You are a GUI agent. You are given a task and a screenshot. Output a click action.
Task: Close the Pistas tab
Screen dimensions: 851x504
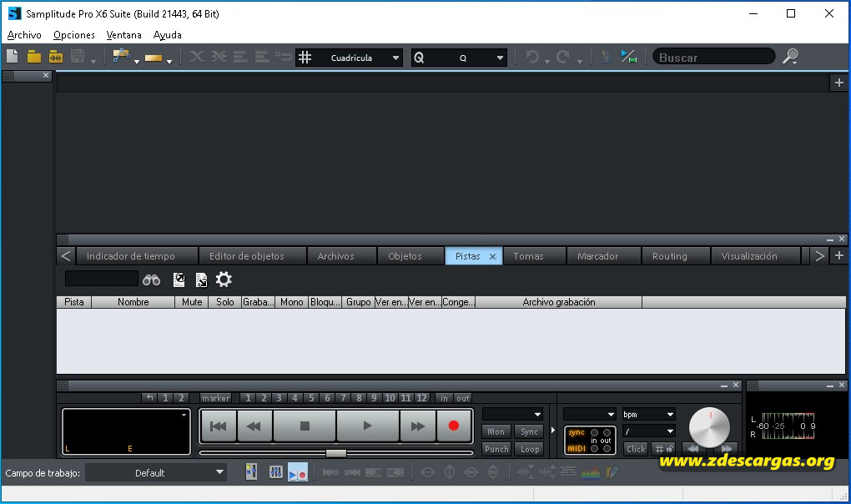[x=493, y=257]
